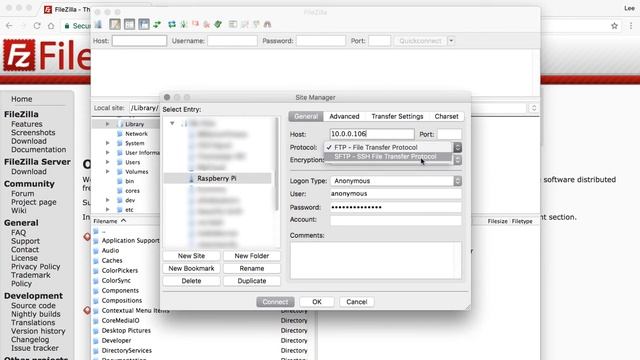Click the browser reload icon
The image size is (640, 360).
37,26
